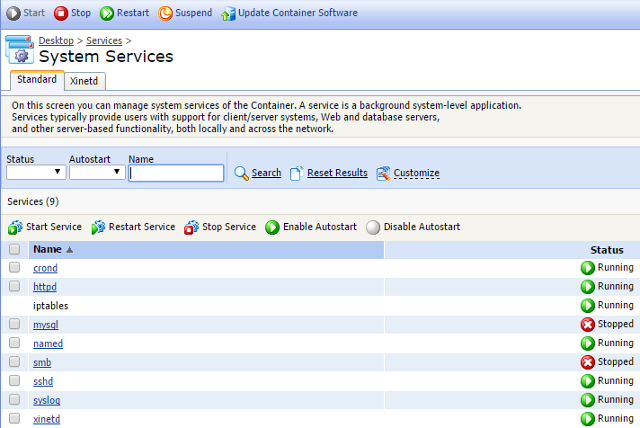This screenshot has height=428, width=640.
Task: Click the Services (9) count label
Action: pos(33,202)
